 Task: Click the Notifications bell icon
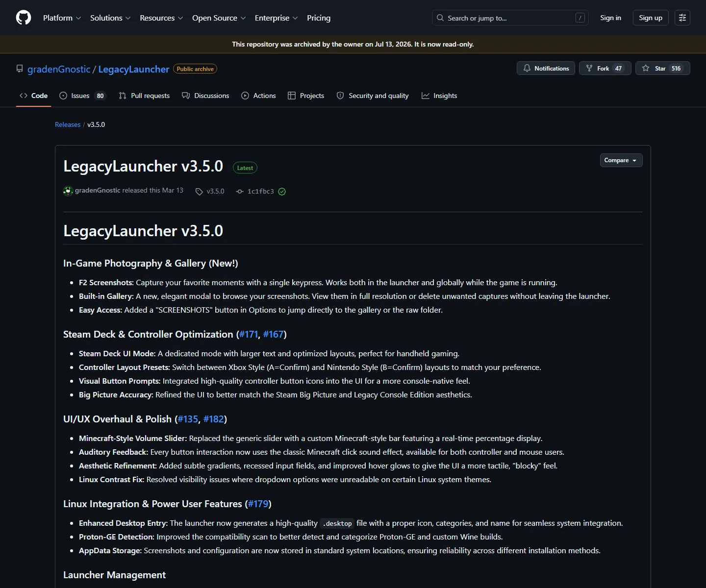point(527,68)
